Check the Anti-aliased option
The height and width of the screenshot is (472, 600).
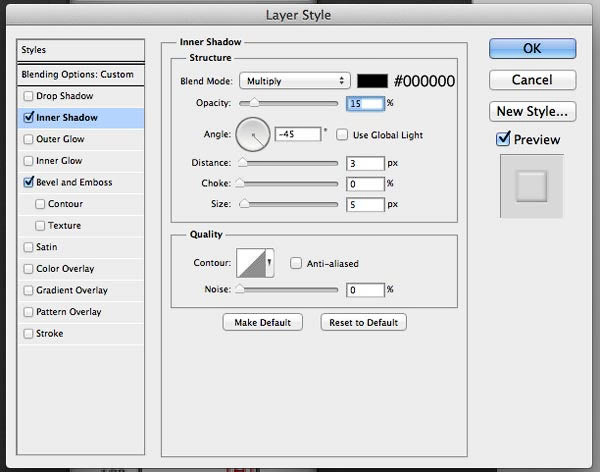(x=296, y=263)
